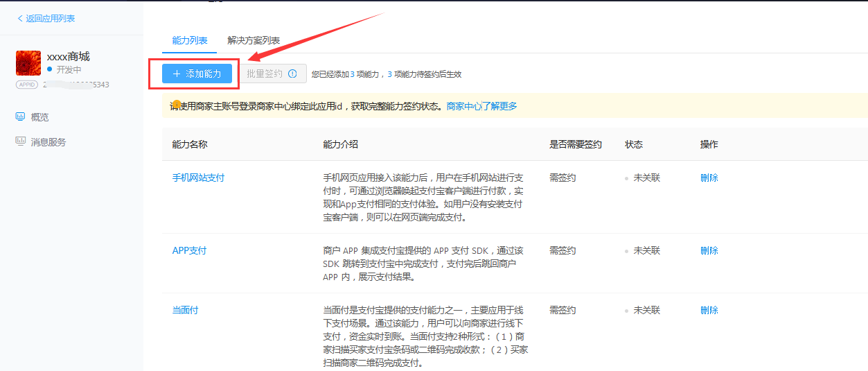The image size is (868, 371).
Task: Click the plus icon in 添加能力 button
Action: pyautogui.click(x=177, y=74)
